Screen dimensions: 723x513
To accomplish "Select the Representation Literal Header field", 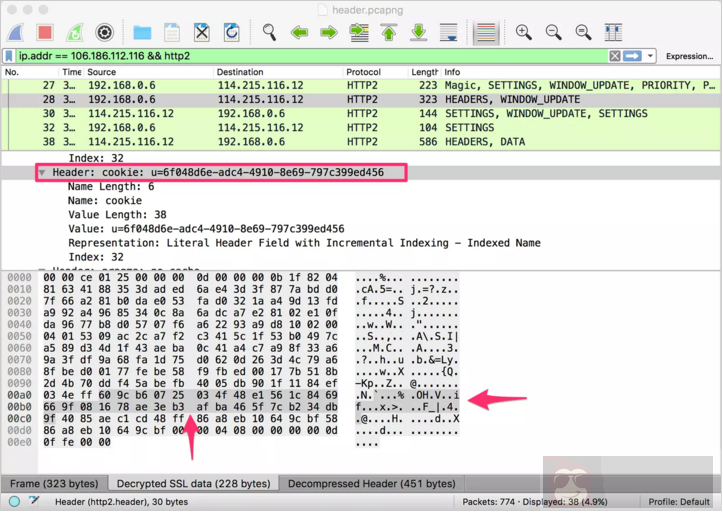I will point(304,243).
